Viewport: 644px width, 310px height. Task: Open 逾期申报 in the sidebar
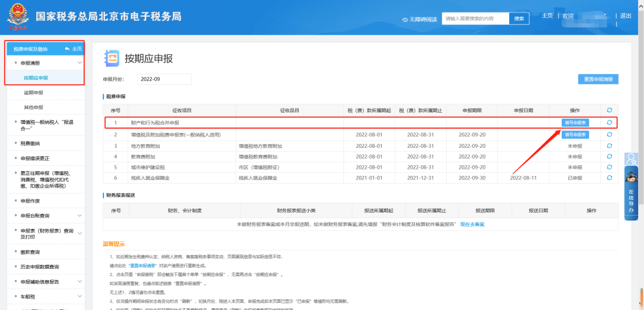tap(33, 92)
